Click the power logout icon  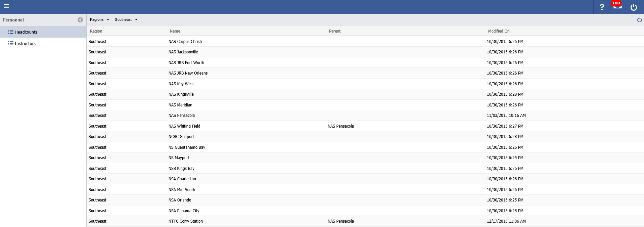click(x=634, y=7)
